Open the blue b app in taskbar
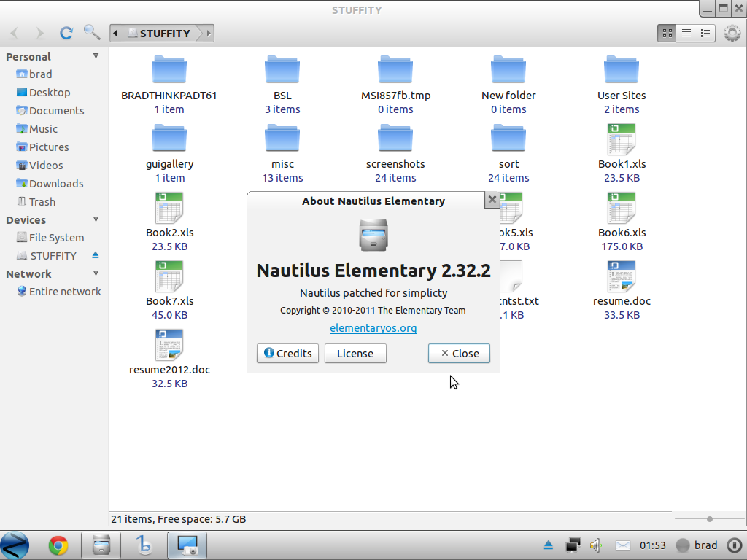747x560 pixels. [x=144, y=545]
